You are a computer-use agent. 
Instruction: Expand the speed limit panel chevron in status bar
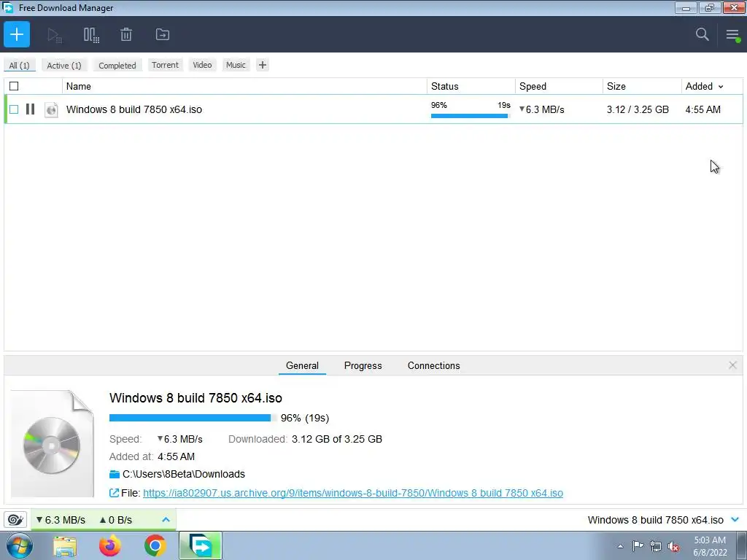[x=166, y=519]
